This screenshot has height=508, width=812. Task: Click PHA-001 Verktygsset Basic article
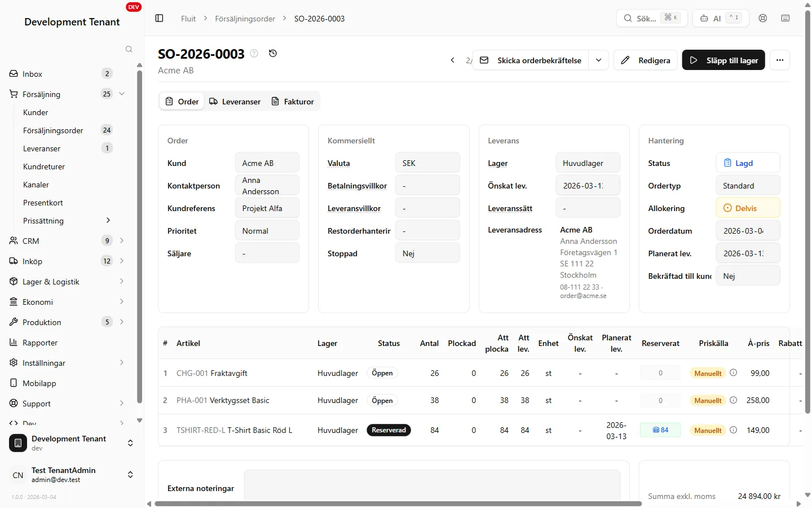(223, 400)
